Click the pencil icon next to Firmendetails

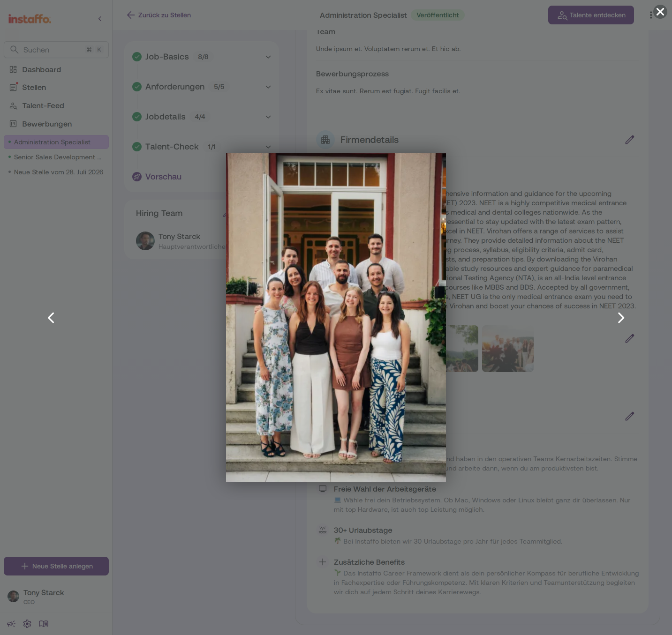click(629, 140)
